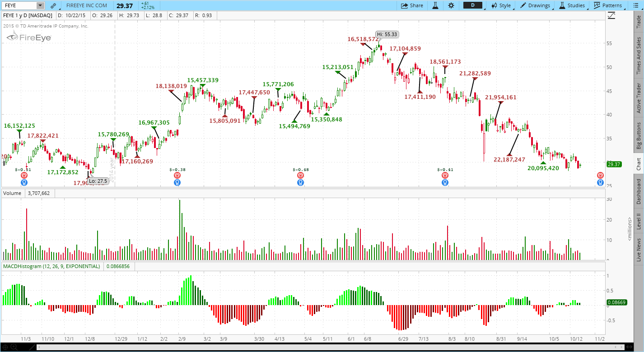
Task: Click the earnings phone icon under $-0.51
Action: (x=24, y=175)
